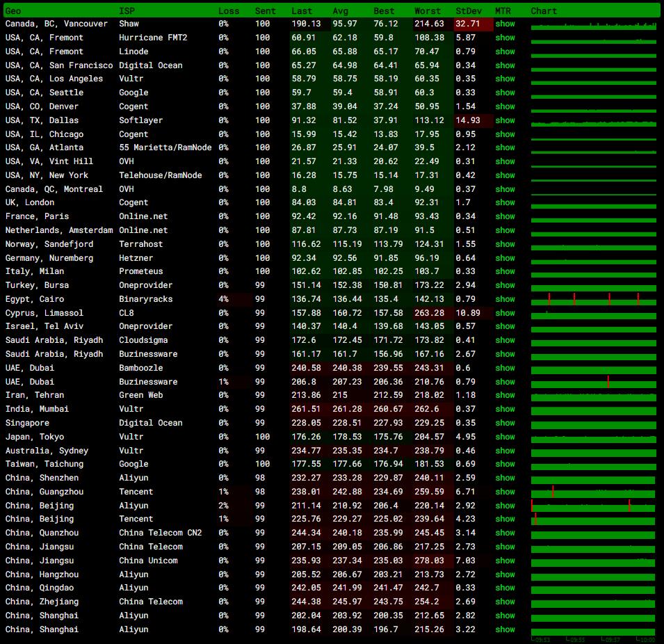
Task: Click last latency 8.8 for Montreal
Action: [x=299, y=189]
